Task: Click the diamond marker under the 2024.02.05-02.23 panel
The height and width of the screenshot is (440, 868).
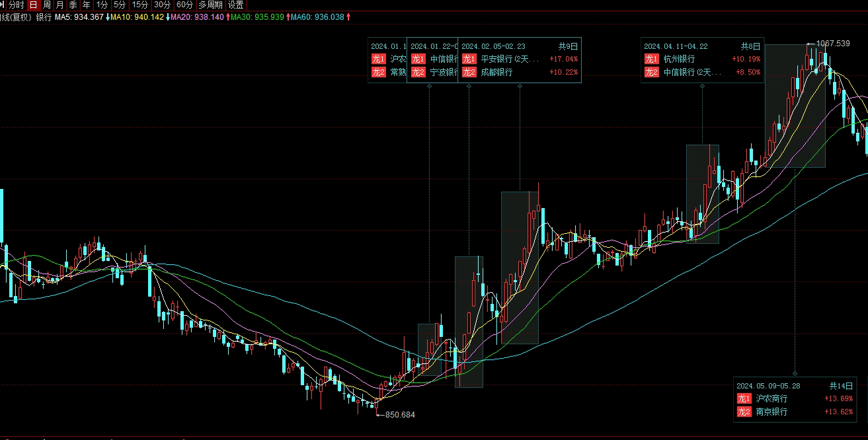Action: tap(520, 86)
